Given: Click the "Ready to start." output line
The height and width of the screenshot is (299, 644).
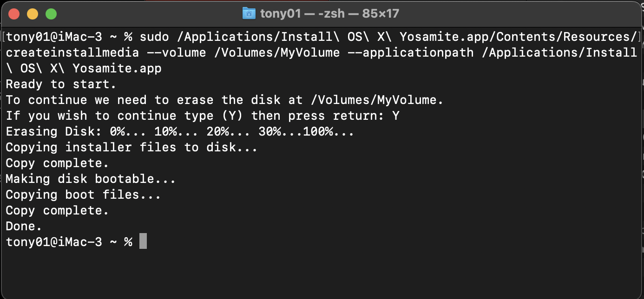Looking at the screenshot, I should 60,84.
